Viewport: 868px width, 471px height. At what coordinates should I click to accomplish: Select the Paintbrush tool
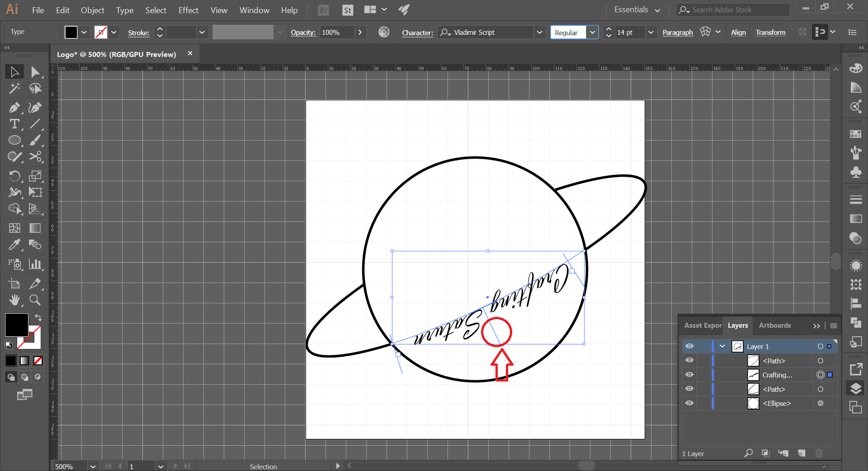[35, 140]
